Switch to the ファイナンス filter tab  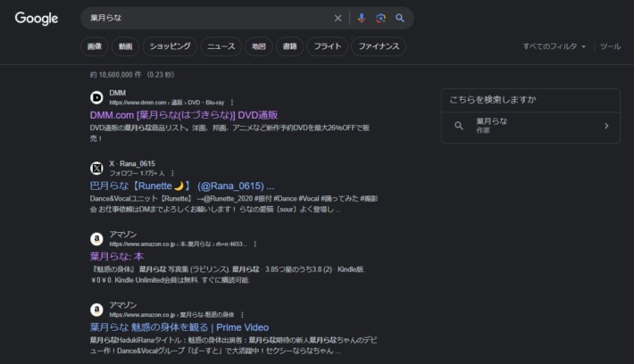click(379, 46)
